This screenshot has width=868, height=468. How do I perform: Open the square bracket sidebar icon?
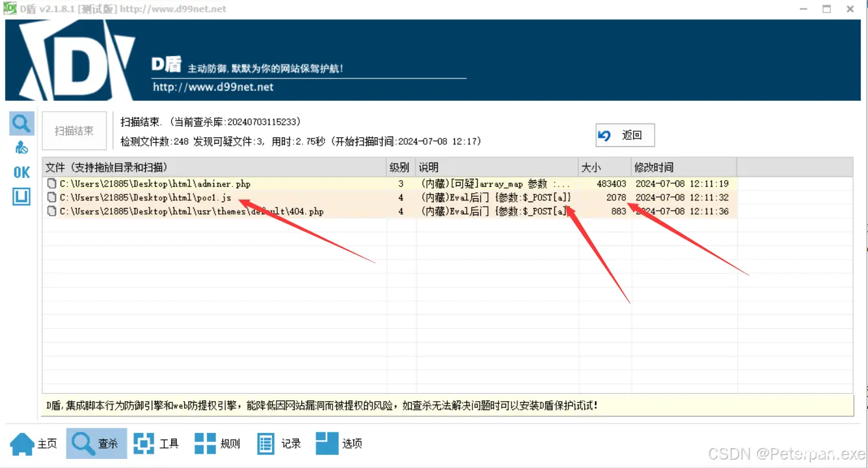[x=21, y=196]
